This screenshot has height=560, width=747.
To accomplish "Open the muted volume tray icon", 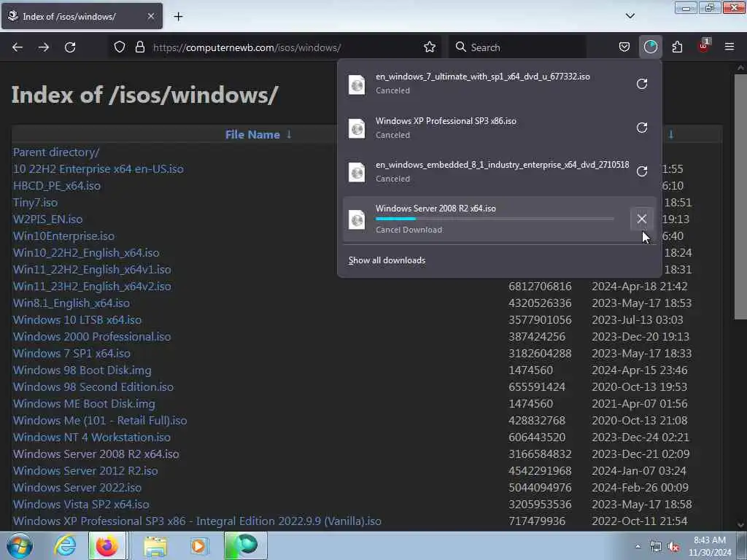I will tap(673, 547).
